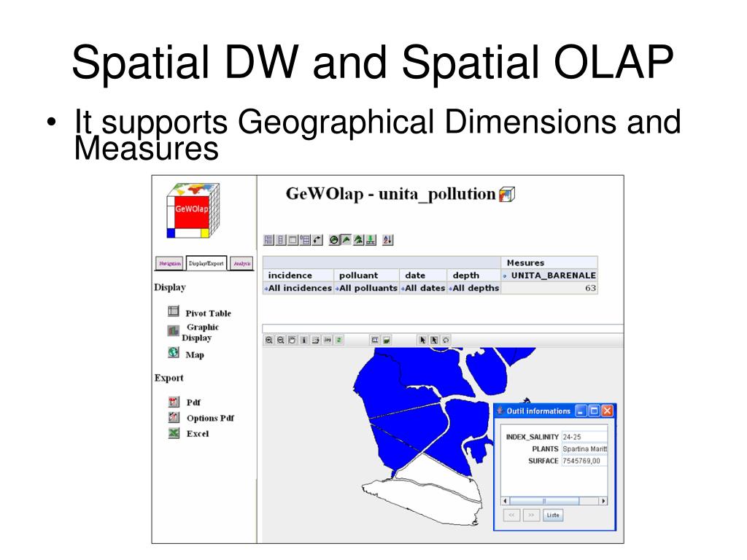Select the boxed arrow selection tool
The image size is (747, 560).
tap(434, 340)
